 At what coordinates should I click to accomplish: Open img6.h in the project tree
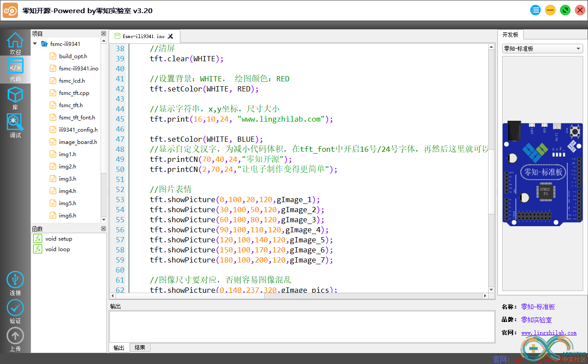[67, 215]
